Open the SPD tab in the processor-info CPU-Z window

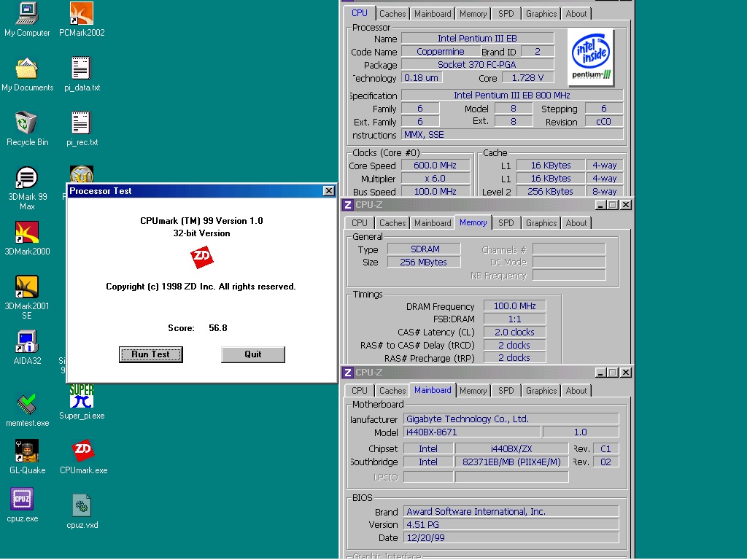click(506, 14)
